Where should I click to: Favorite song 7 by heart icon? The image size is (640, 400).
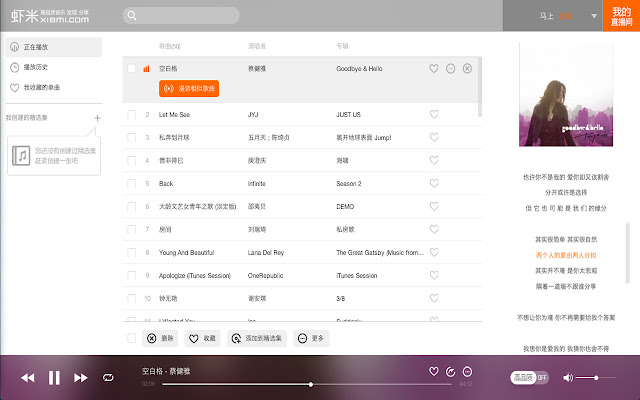point(434,229)
